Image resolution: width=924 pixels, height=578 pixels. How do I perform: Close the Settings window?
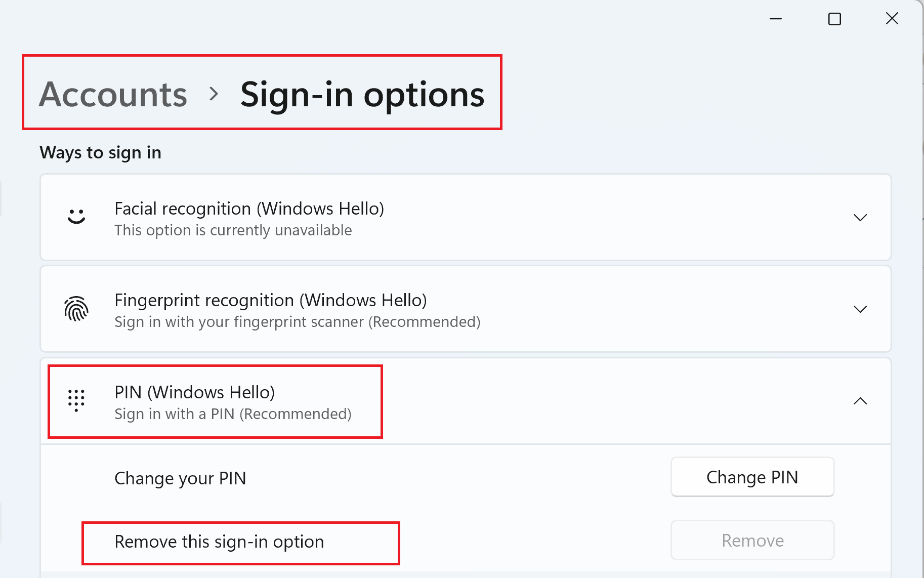[x=892, y=19]
